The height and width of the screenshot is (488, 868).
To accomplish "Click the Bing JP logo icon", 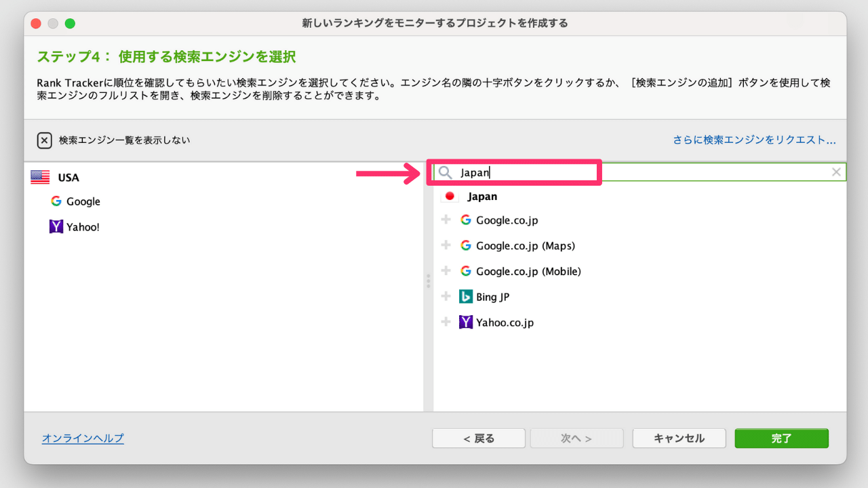I will tap(465, 297).
